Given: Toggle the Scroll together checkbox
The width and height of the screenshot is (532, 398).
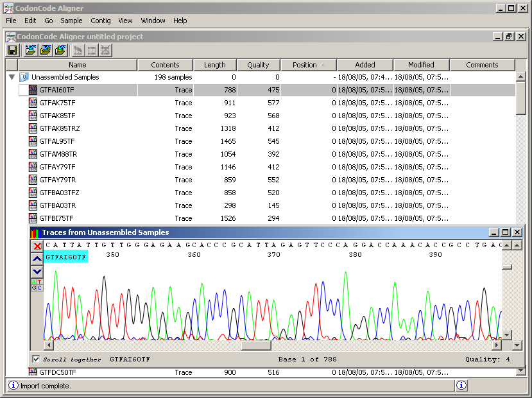Looking at the screenshot, I should (36, 359).
